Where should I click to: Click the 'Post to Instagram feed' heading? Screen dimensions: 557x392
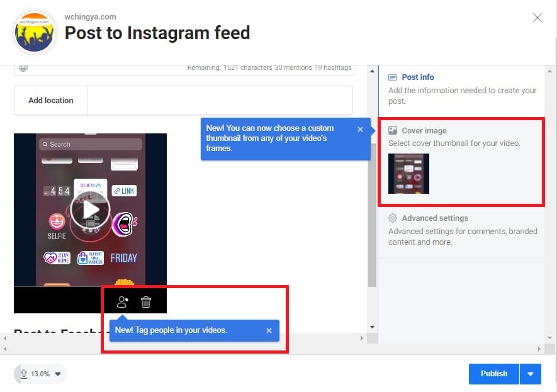pyautogui.click(x=157, y=33)
